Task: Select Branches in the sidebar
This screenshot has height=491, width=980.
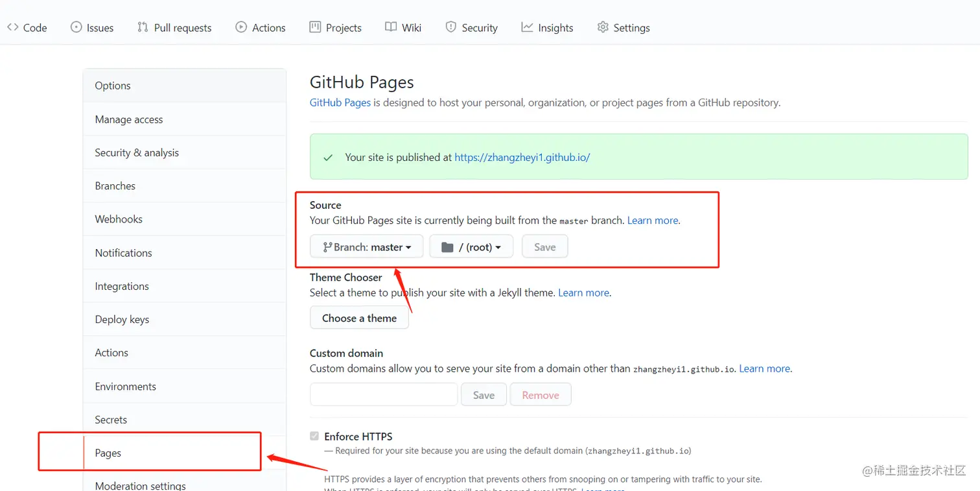Action: (x=185, y=186)
